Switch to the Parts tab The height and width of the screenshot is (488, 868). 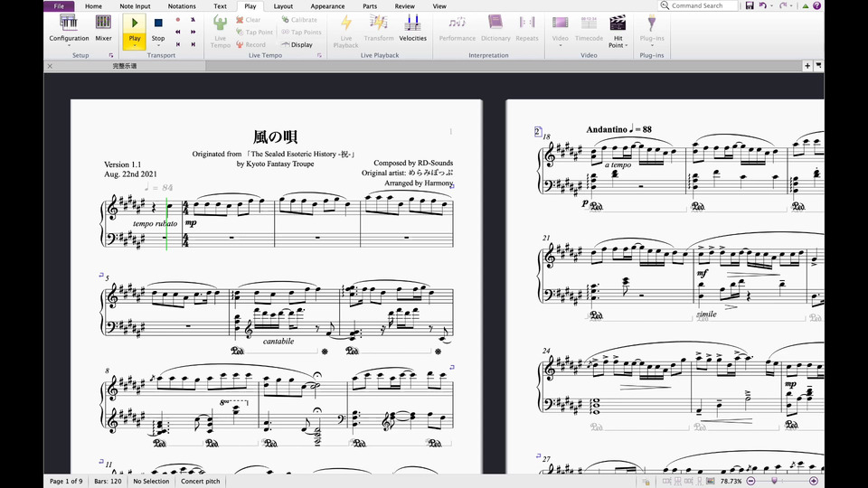pos(370,6)
